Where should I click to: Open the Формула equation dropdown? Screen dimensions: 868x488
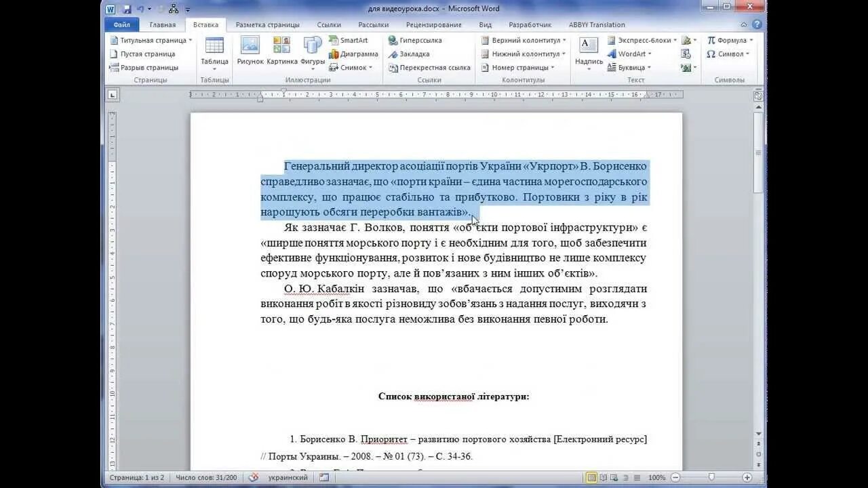730,40
